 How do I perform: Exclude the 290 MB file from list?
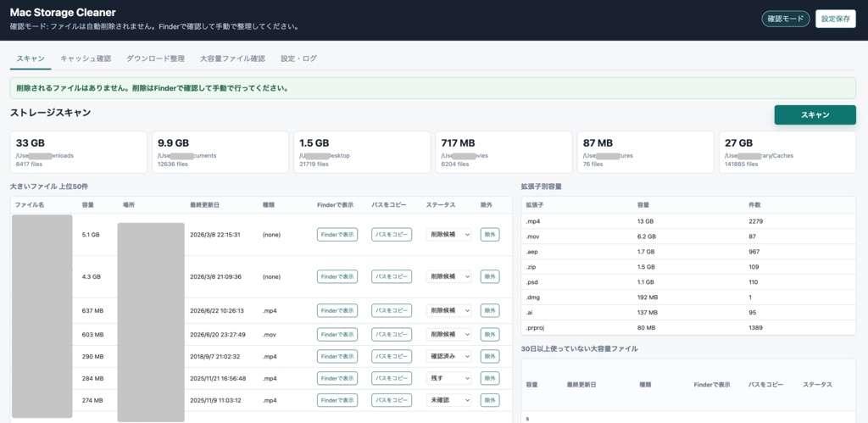490,356
